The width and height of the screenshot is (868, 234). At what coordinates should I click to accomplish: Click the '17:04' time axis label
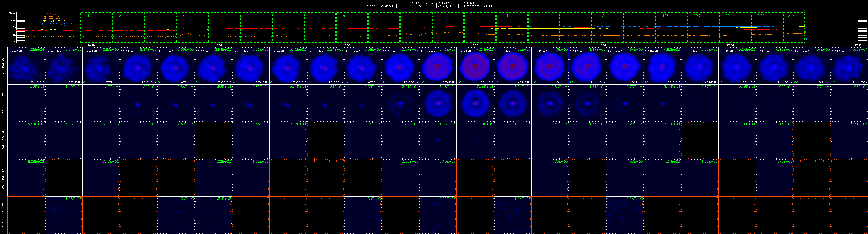[602, 45]
